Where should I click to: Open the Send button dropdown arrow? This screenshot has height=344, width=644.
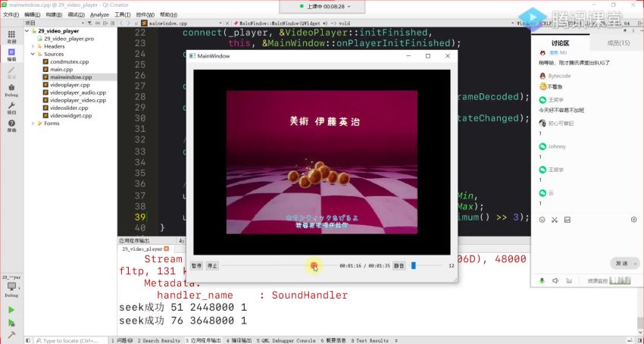(636, 264)
